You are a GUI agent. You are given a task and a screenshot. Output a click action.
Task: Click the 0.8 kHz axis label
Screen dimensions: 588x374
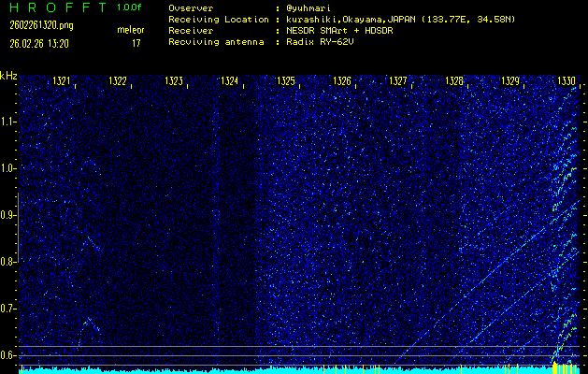(7, 262)
